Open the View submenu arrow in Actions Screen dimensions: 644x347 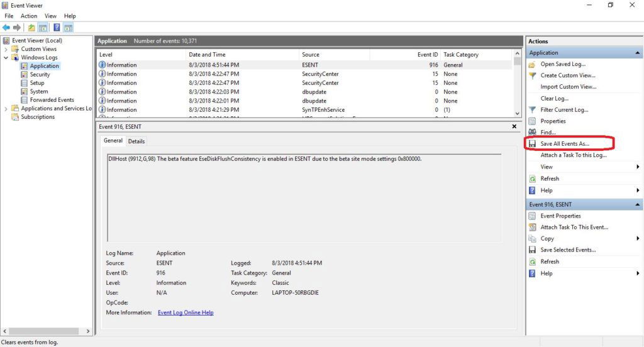click(x=638, y=167)
